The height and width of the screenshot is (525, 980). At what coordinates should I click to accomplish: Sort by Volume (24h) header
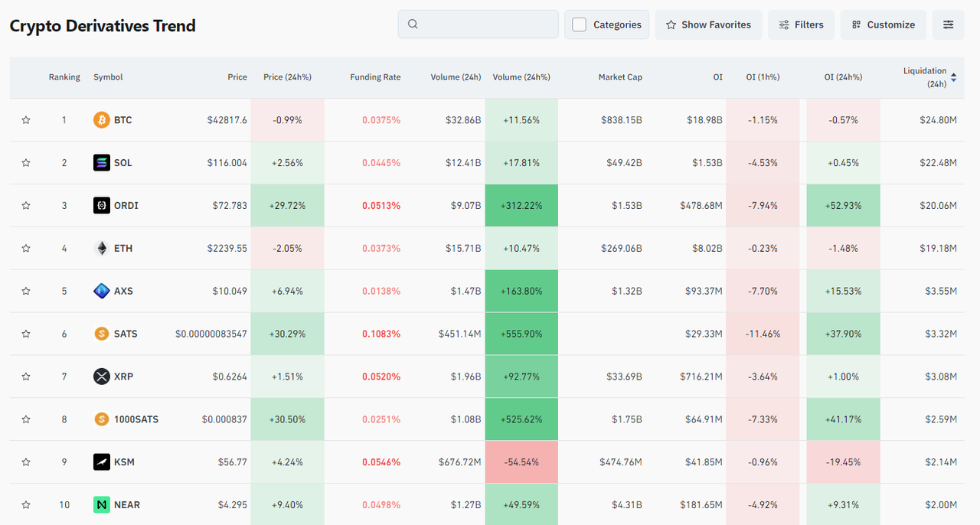[x=456, y=77]
